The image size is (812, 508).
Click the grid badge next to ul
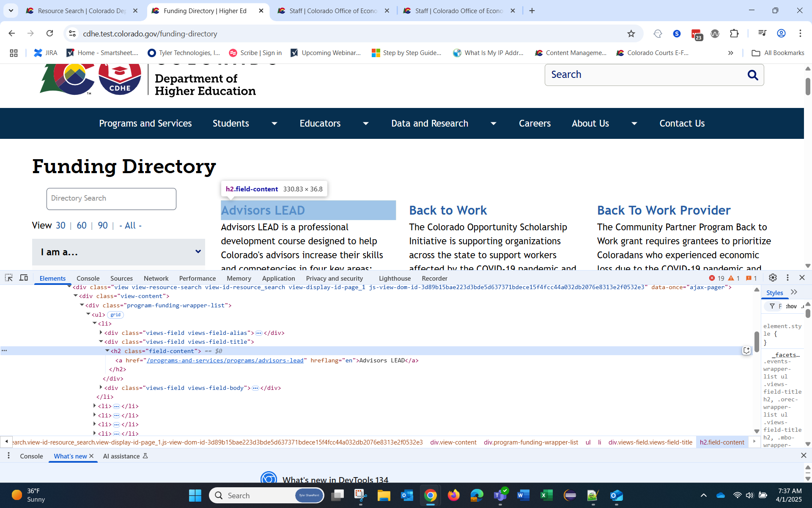115,315
